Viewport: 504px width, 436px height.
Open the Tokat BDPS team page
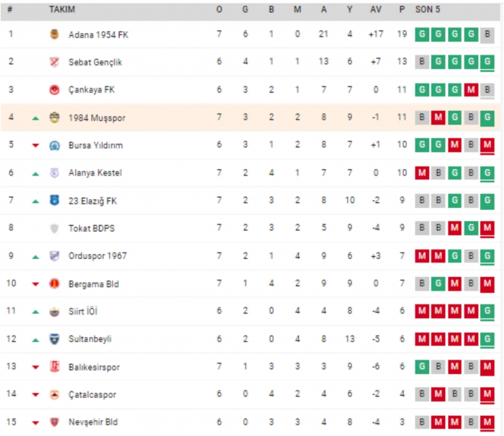tap(91, 229)
